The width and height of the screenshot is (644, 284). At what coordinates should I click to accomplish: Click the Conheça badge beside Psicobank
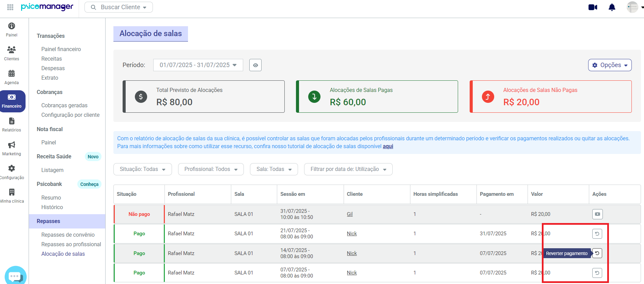(89, 184)
